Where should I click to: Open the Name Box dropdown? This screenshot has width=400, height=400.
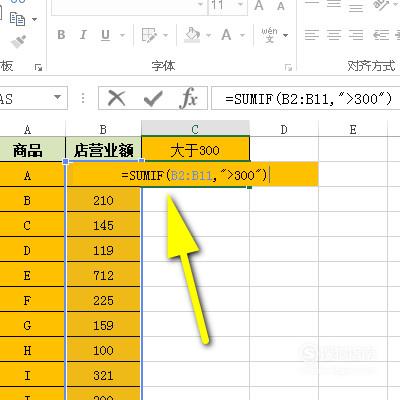pyautogui.click(x=58, y=97)
